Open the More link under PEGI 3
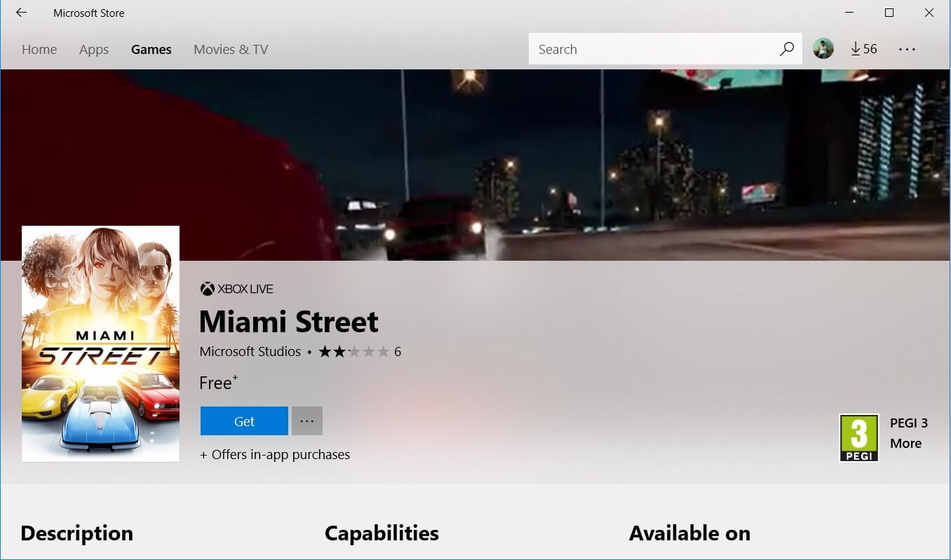Viewport: 951px width, 560px height. click(905, 443)
